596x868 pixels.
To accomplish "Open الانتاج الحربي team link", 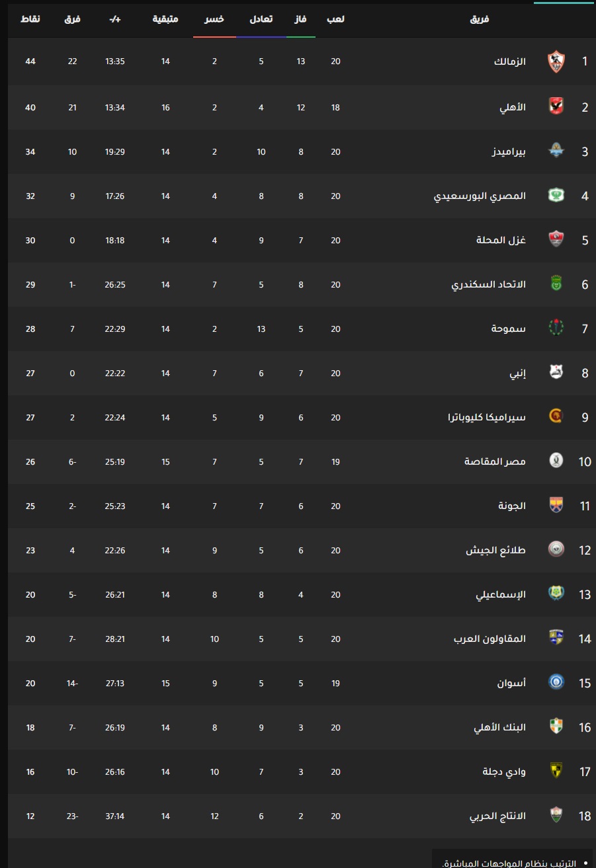I will click(497, 816).
